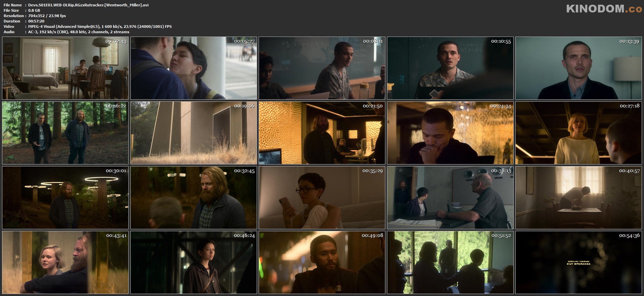
Task: Open the credits thumbnail at 00:54:36
Action: point(579,262)
